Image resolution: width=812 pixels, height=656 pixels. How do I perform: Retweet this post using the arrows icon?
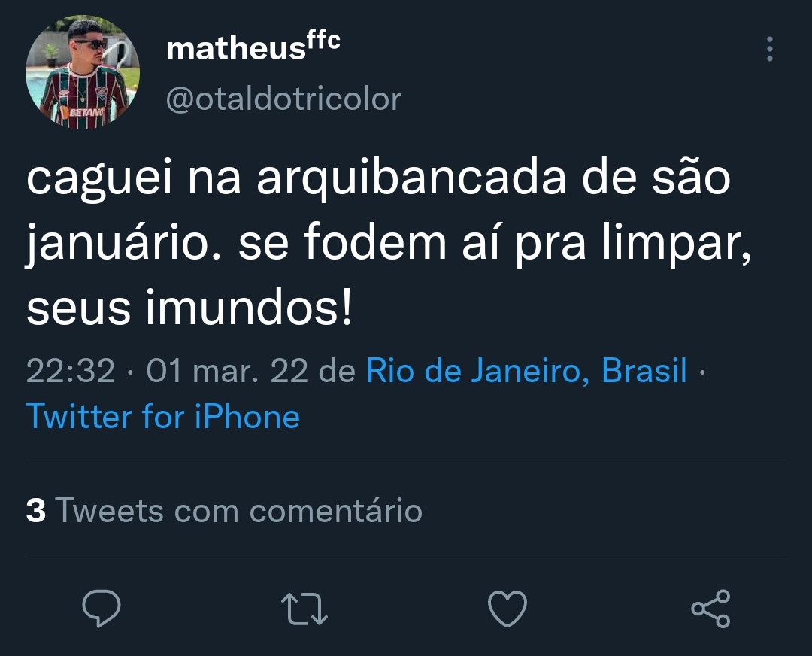tap(304, 608)
